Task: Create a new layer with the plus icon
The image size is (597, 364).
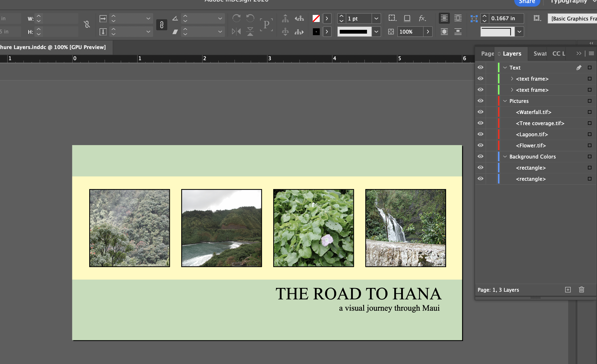Action: tap(568, 290)
